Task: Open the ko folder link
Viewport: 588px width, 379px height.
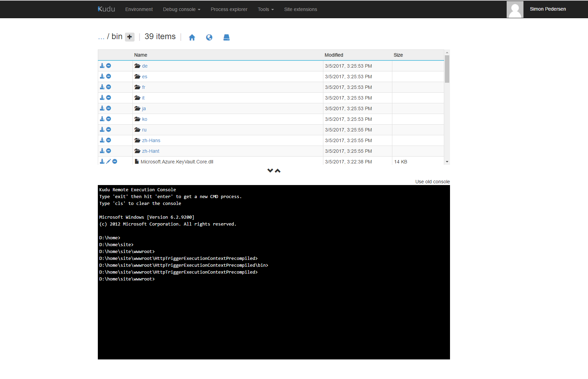Action: (145, 119)
